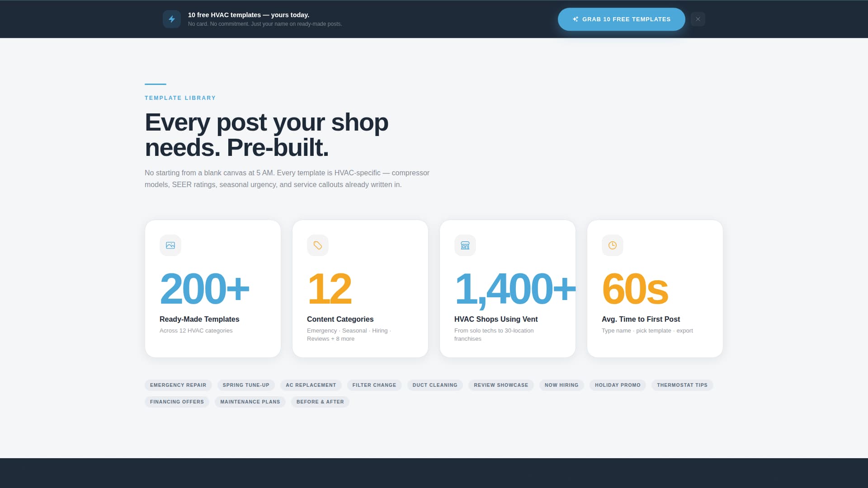The width and height of the screenshot is (868, 488).
Task: Click the image icon on templates card
Action: [x=170, y=245]
